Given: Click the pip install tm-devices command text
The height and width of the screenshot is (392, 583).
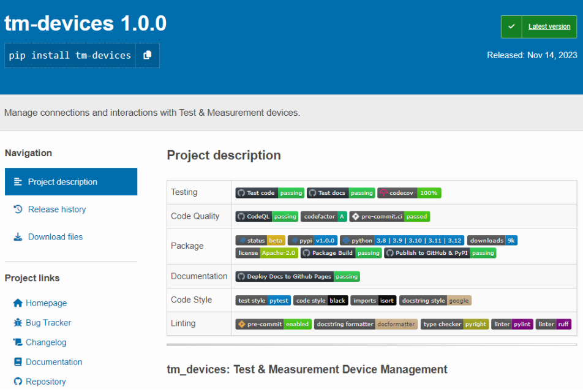Looking at the screenshot, I should [x=70, y=55].
